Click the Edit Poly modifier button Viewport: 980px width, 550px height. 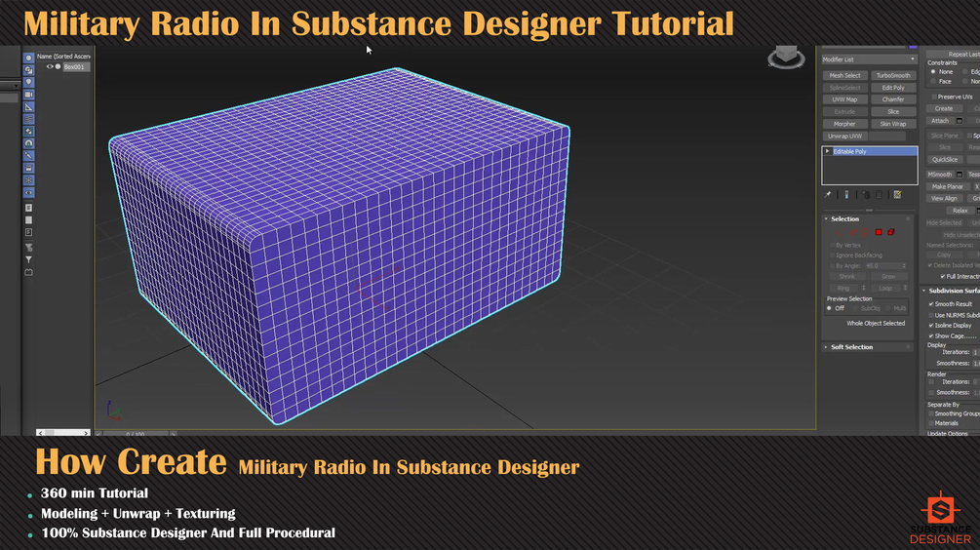tap(893, 88)
